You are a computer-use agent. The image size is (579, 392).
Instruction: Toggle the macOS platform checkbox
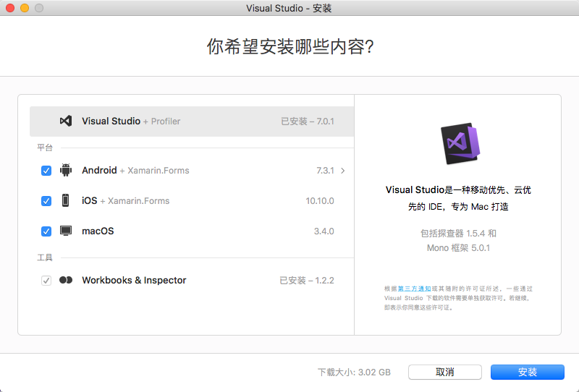pos(46,231)
